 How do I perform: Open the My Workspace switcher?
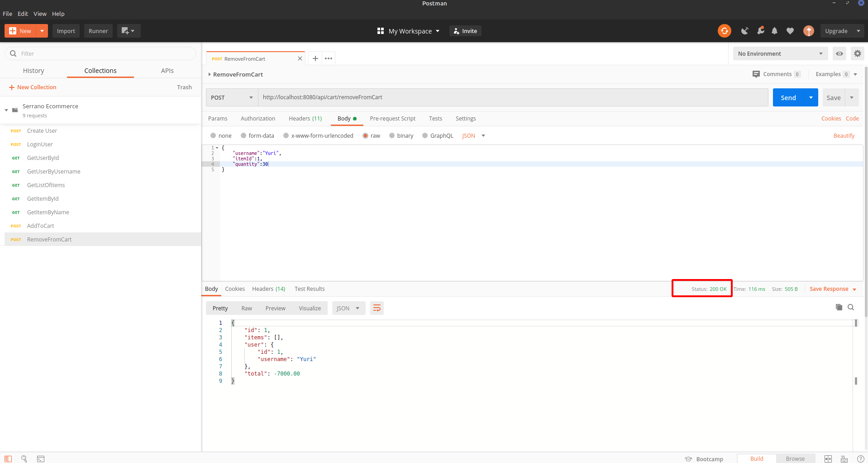(x=408, y=31)
